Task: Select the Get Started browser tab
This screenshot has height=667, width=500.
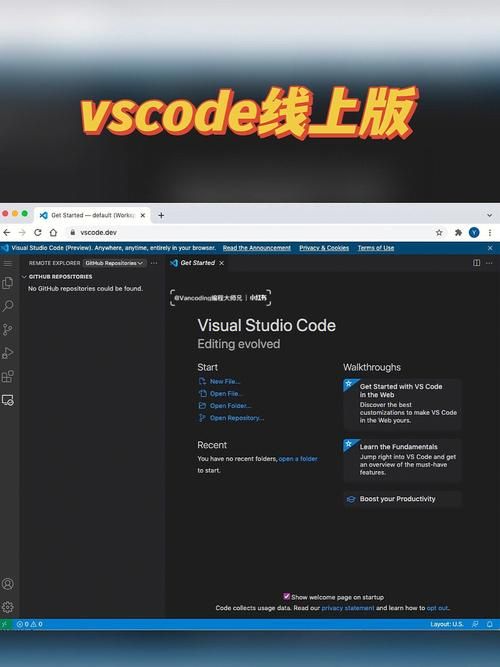Action: pos(92,215)
